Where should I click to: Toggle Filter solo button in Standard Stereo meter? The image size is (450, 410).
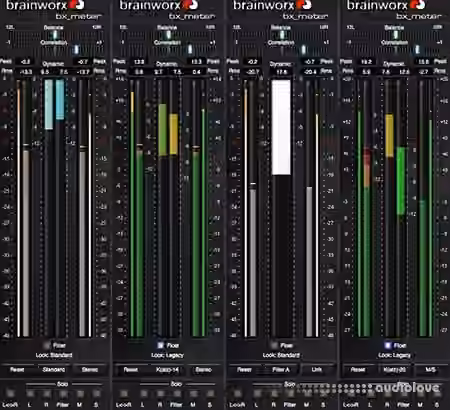[63, 394]
